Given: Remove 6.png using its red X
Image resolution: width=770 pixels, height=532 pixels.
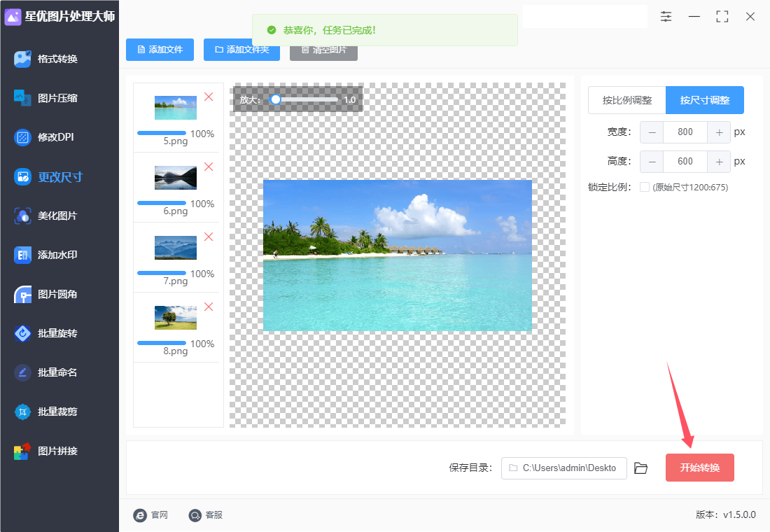Looking at the screenshot, I should click(x=209, y=167).
